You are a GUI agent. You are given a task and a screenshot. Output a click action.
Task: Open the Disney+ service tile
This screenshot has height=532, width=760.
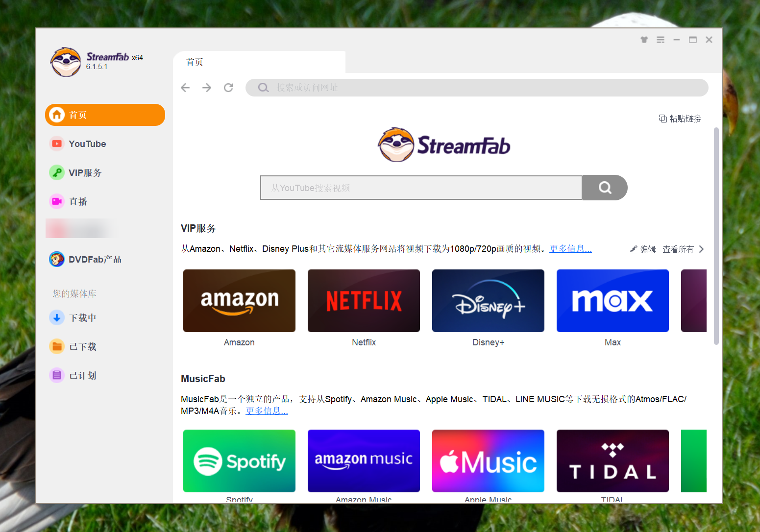pos(488,301)
